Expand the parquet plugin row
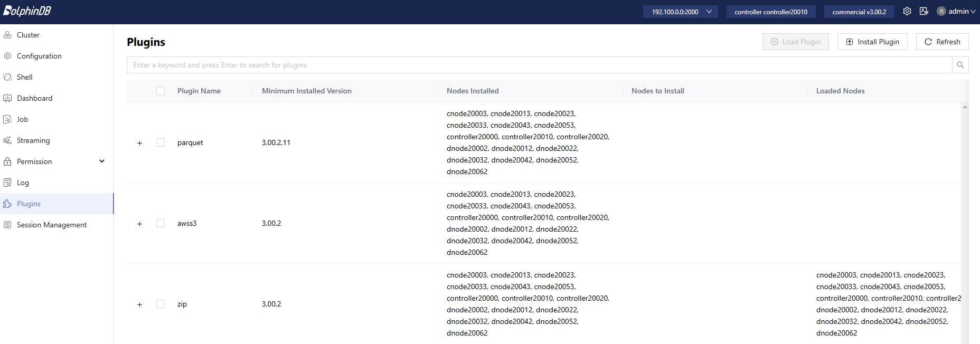980x344 pixels. click(x=139, y=143)
